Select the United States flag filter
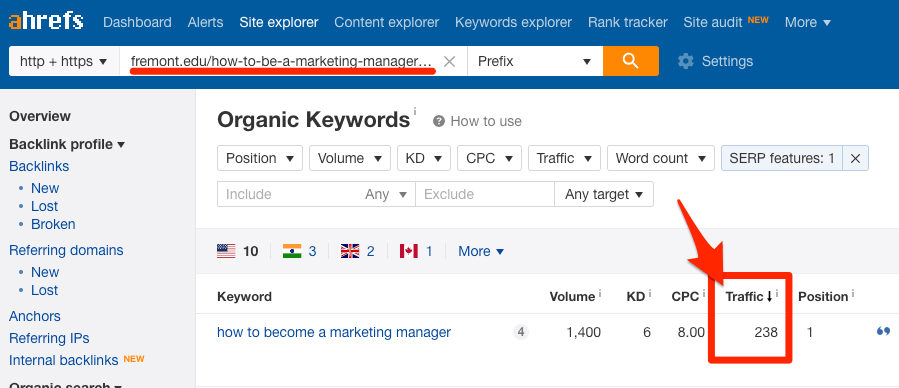Screen dimensions: 899x388 pyautogui.click(x=226, y=251)
